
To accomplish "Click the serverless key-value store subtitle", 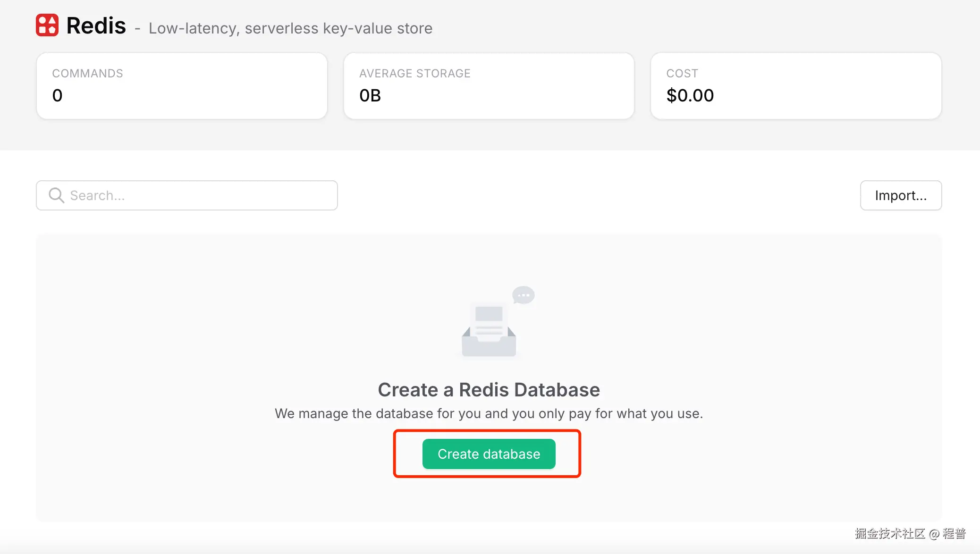I will click(290, 28).
